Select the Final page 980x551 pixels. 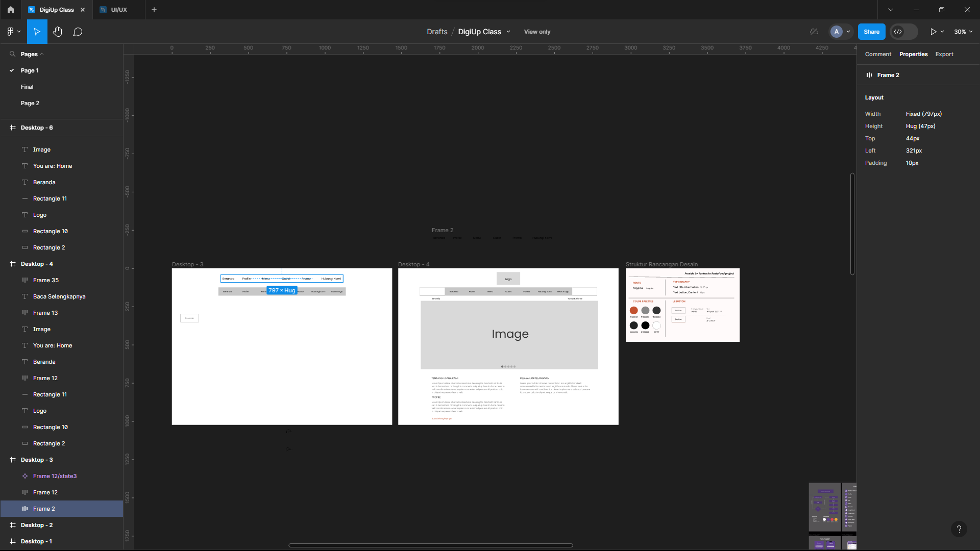click(x=27, y=86)
